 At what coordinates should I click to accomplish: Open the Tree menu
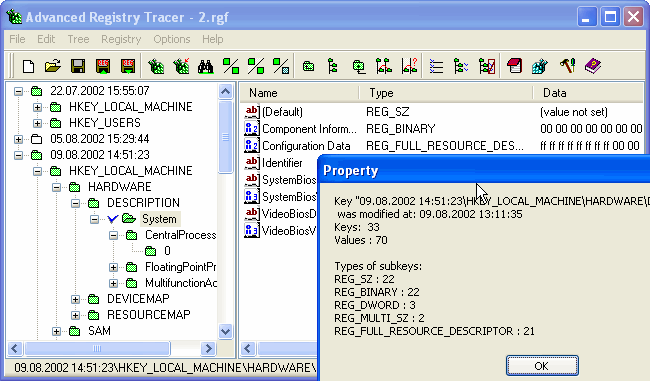point(78,39)
